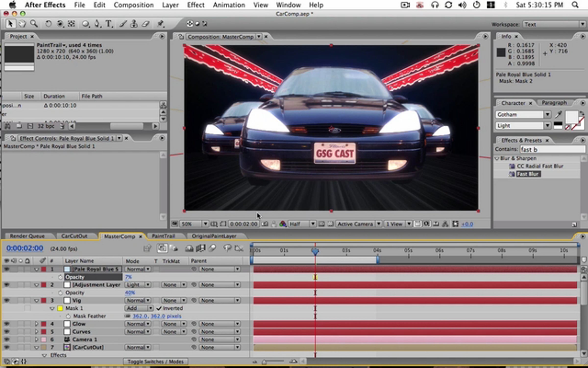The height and width of the screenshot is (368, 588).
Task: Select the Orbit Camera tool
Action: (x=60, y=24)
